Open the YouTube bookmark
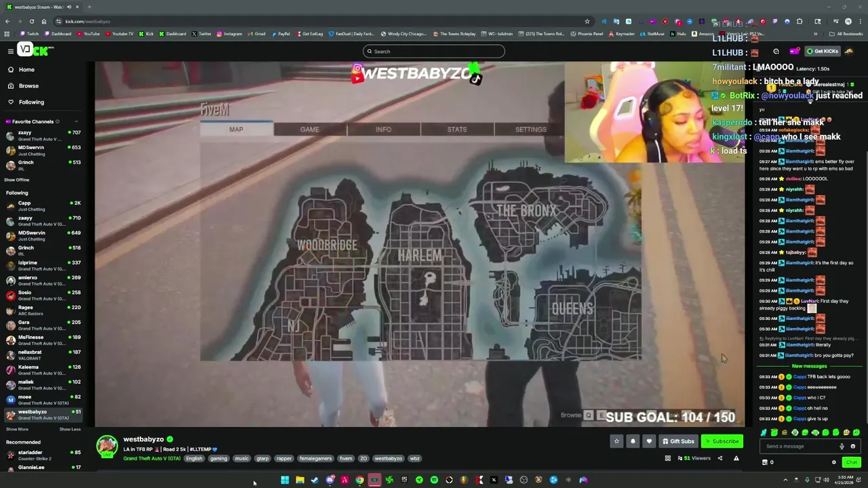 coord(88,34)
